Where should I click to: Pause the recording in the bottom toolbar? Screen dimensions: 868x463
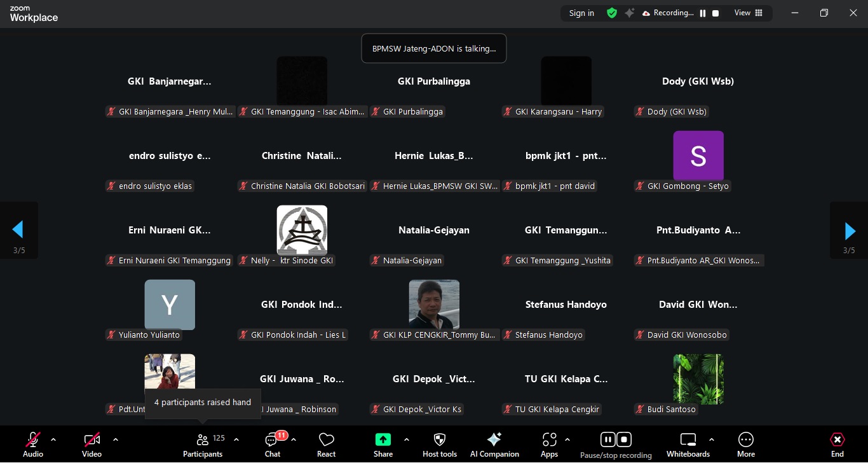coord(607,439)
